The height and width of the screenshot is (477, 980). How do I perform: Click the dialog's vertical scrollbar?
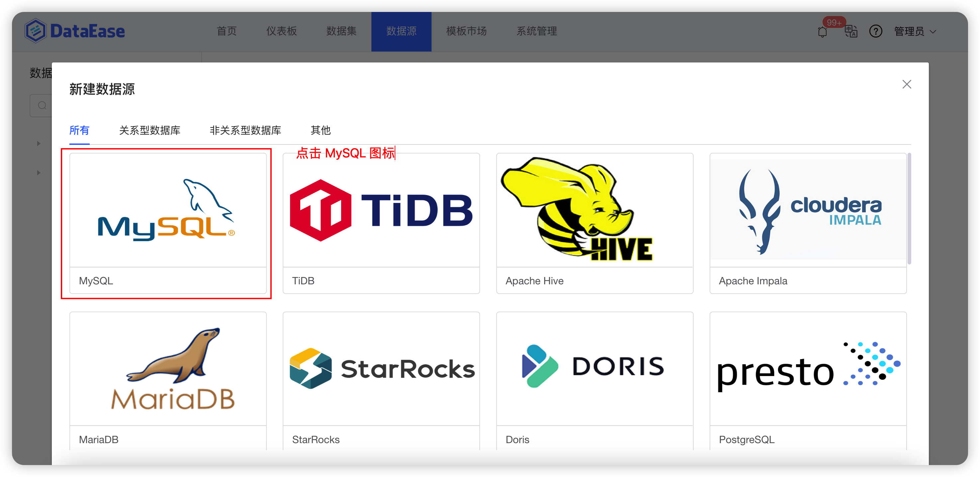(909, 209)
